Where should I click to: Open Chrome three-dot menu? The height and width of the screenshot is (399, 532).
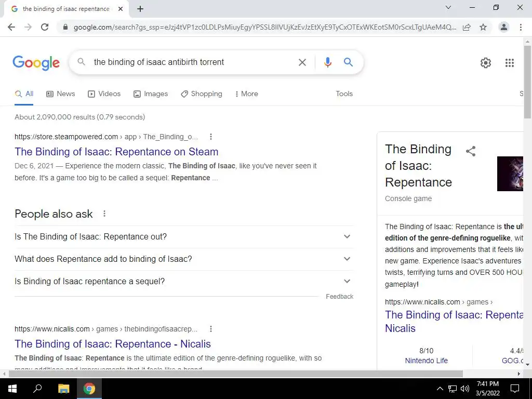click(x=521, y=27)
